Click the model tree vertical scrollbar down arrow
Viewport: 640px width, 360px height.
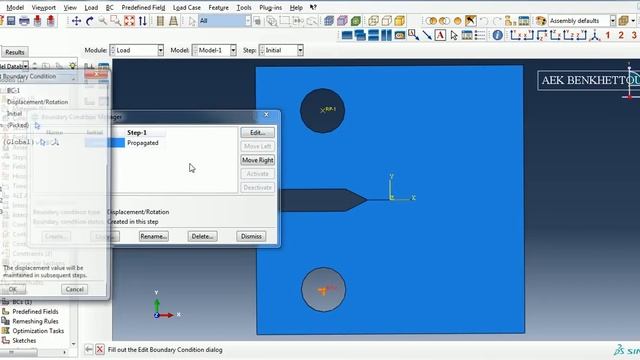pos(73,344)
